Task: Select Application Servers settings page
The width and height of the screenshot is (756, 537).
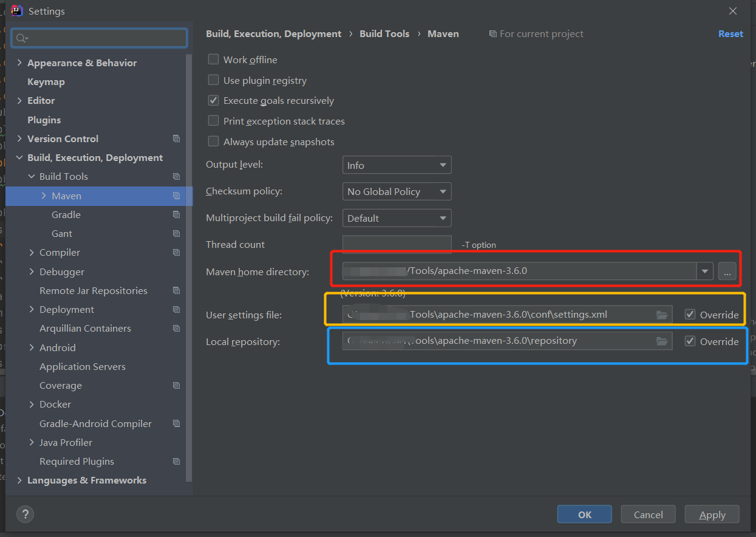Action: pos(83,366)
